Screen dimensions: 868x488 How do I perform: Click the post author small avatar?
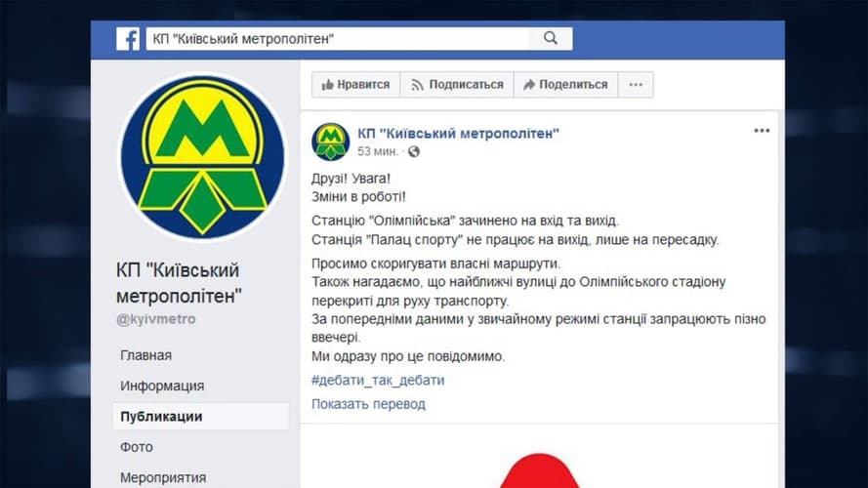(330, 142)
